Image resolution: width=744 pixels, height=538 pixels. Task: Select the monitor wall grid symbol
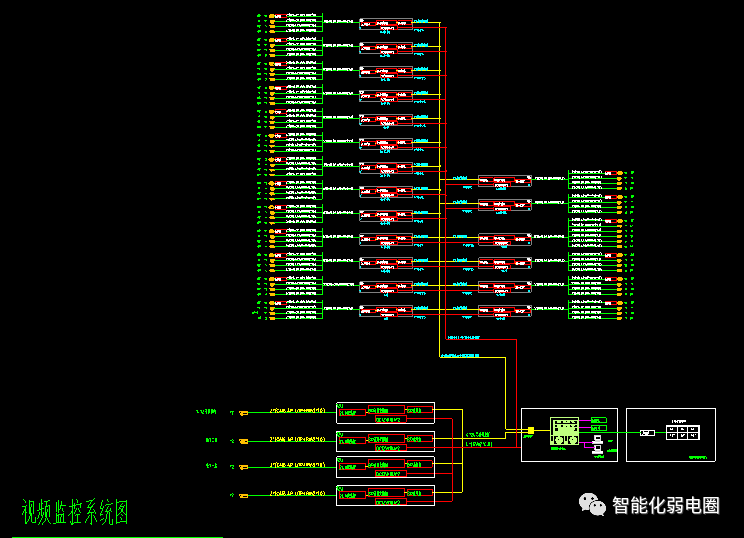(682, 432)
